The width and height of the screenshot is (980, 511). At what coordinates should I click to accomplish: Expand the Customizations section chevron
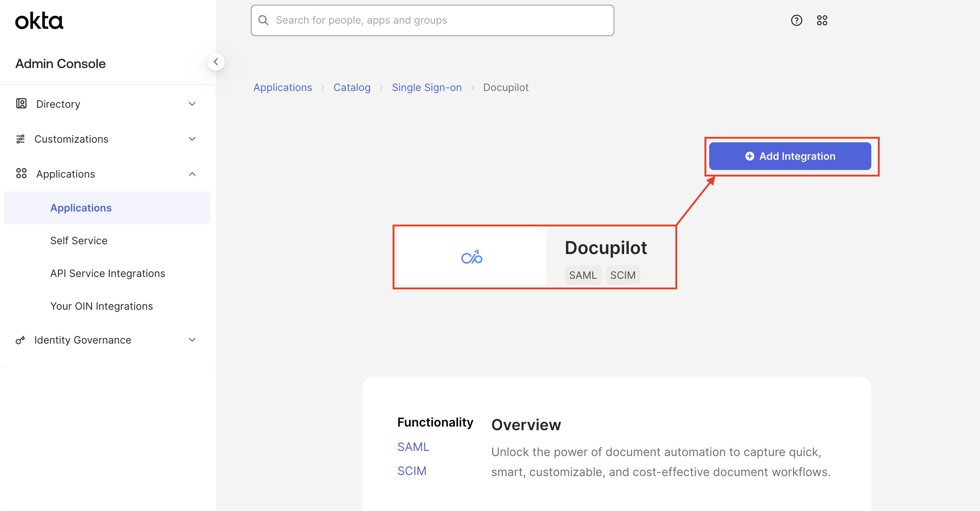192,139
